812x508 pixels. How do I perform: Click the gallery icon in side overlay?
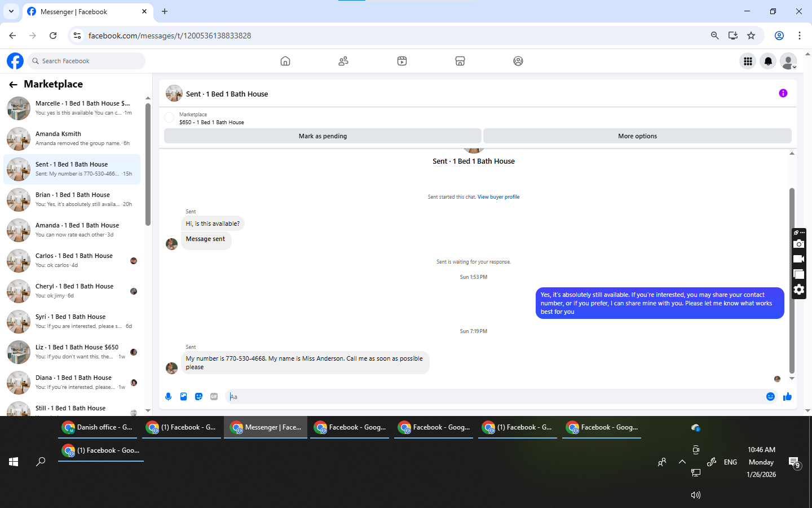tap(798, 274)
